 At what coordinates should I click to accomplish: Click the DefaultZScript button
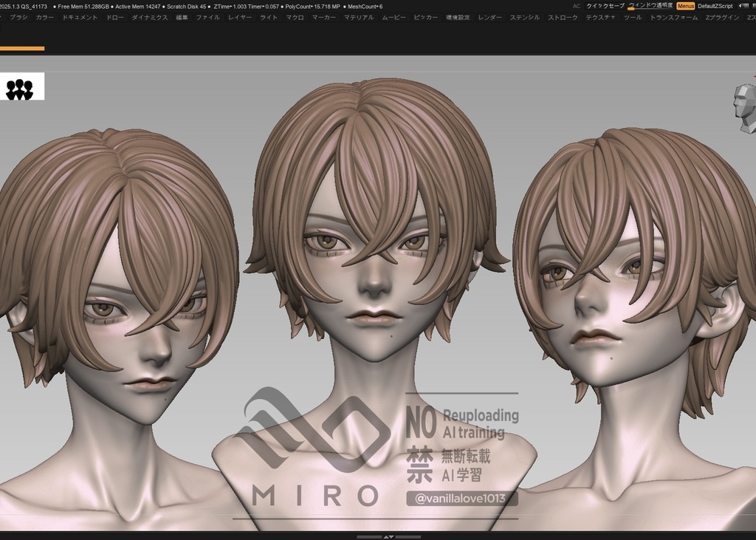pos(715,6)
